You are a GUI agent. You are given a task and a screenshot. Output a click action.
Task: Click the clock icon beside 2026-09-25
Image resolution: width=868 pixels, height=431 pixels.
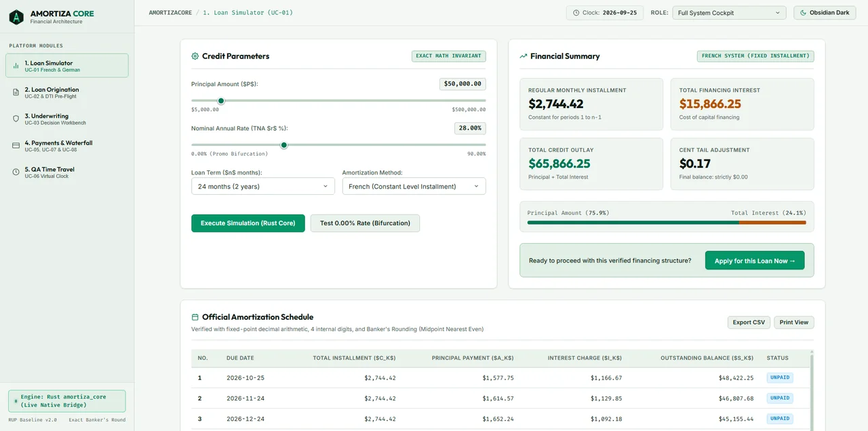click(576, 13)
